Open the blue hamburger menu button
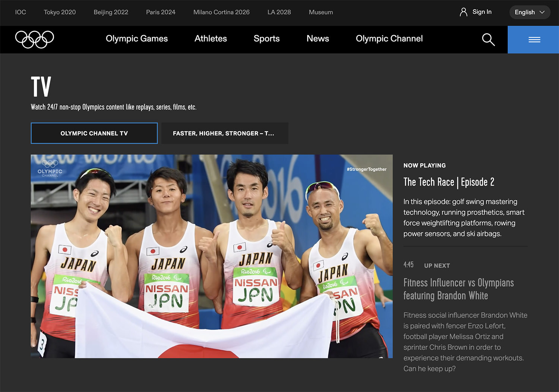The image size is (559, 392). pyautogui.click(x=533, y=39)
